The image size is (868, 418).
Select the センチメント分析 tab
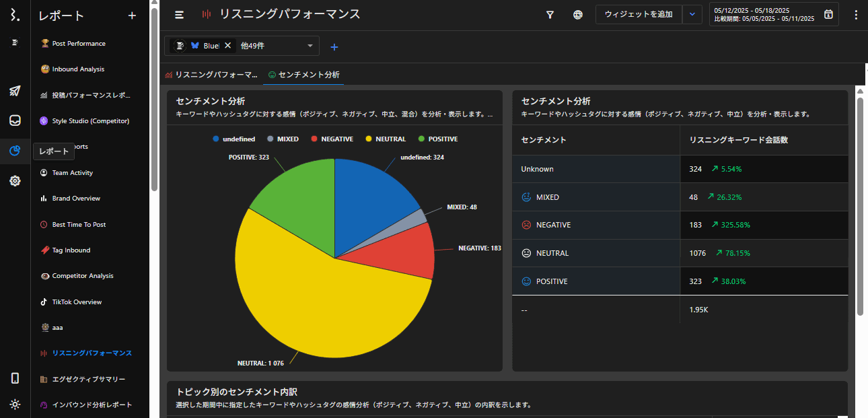tap(303, 75)
